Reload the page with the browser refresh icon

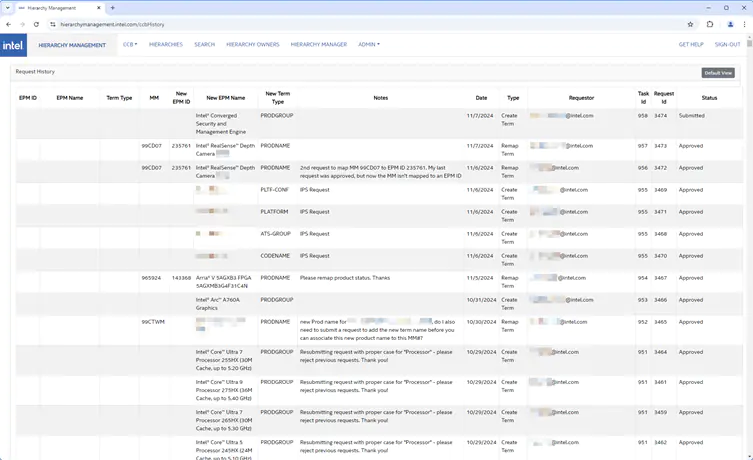(x=36, y=24)
